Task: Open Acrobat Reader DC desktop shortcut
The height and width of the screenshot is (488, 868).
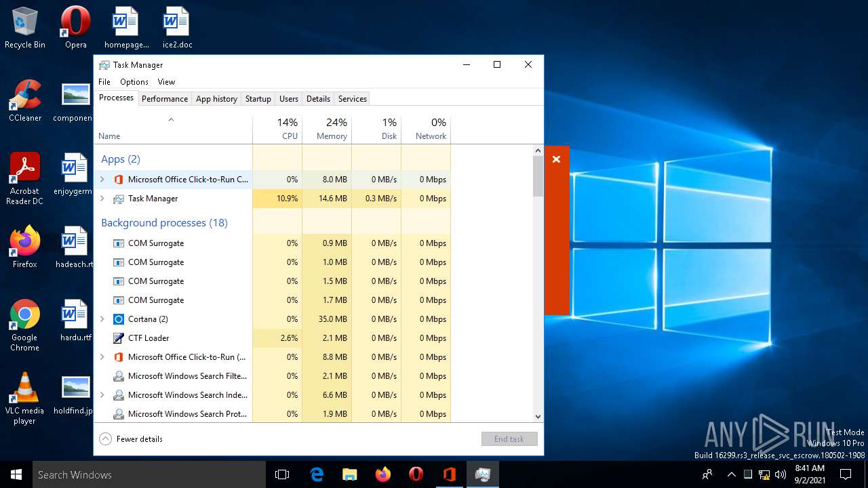Action: [x=25, y=178]
